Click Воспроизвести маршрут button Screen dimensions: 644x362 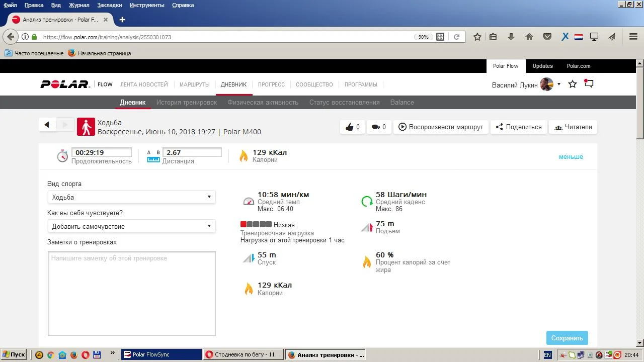[441, 127]
